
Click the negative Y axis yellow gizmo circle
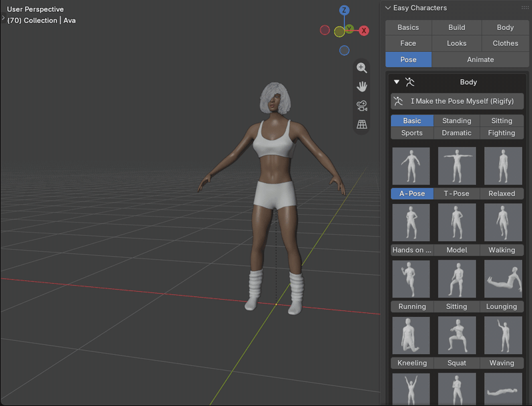click(x=339, y=32)
